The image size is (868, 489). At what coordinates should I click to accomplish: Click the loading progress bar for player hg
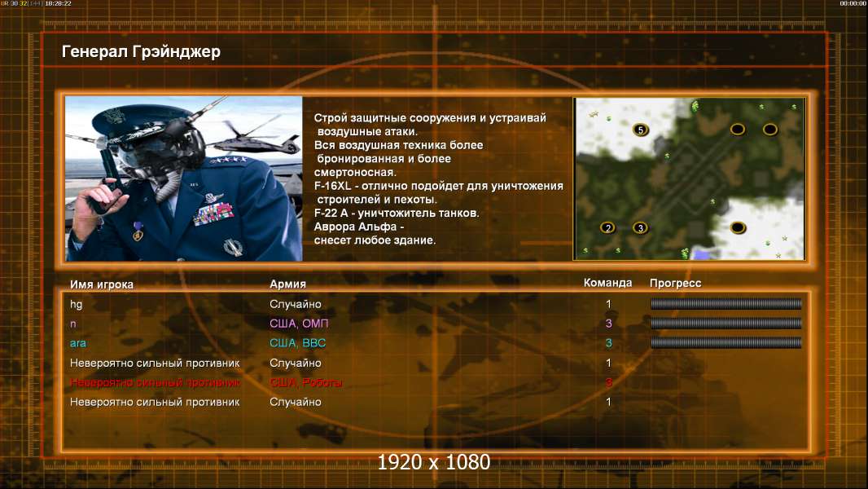coord(726,303)
